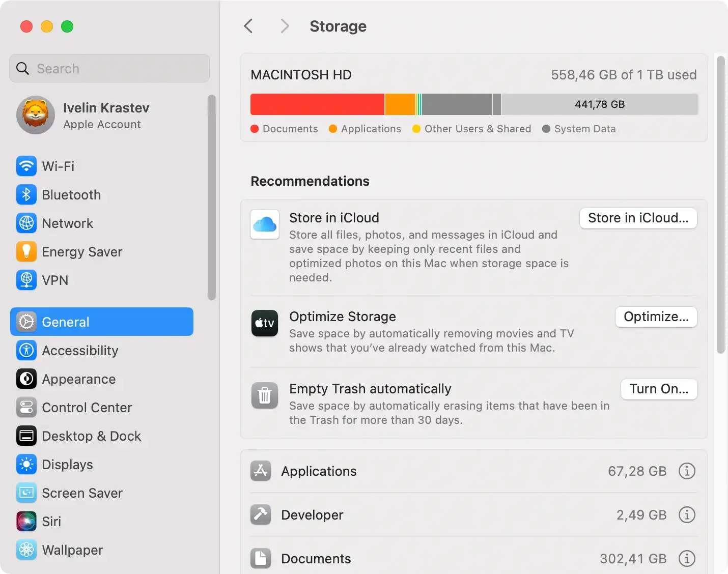Screen dimensions: 728x574
Task: Click the Trash can icon
Action: tap(265, 395)
